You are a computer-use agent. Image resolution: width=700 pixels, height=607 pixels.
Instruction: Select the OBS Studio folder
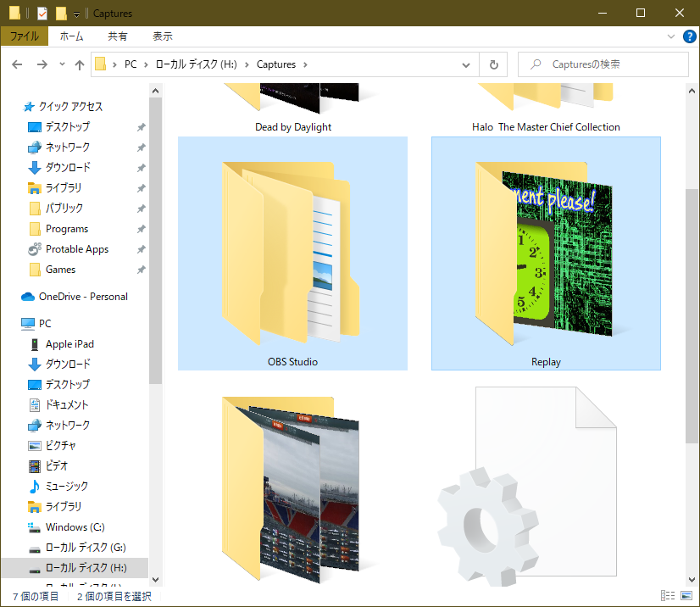click(x=293, y=253)
